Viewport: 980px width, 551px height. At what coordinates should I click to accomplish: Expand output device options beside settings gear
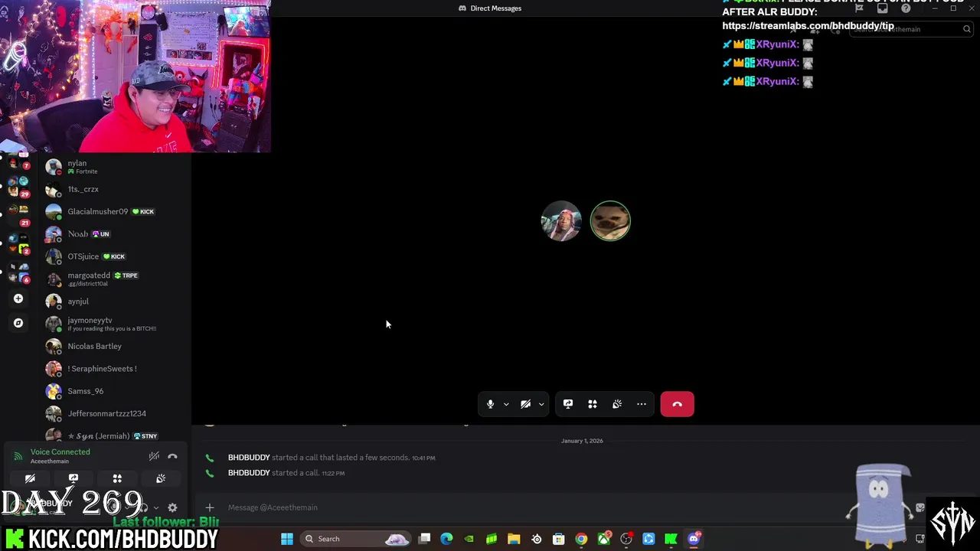pyautogui.click(x=156, y=507)
